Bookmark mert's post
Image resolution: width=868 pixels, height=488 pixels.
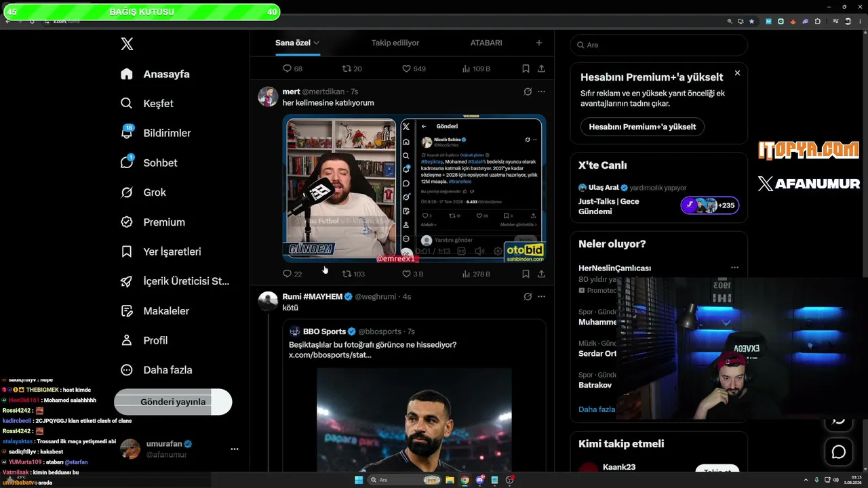pos(526,274)
